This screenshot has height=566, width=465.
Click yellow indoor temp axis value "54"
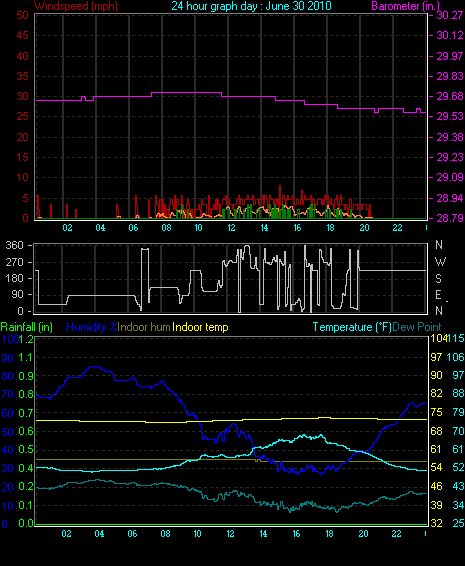pos(436,467)
